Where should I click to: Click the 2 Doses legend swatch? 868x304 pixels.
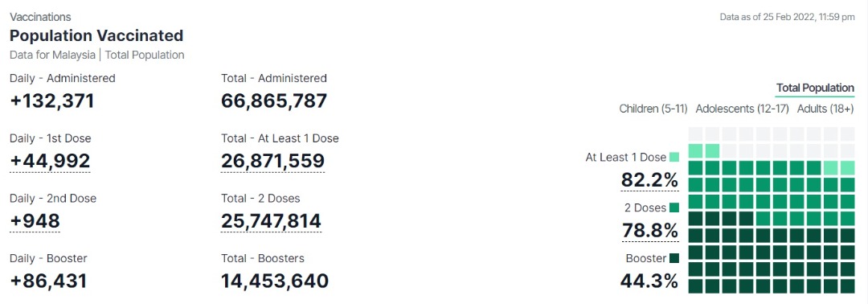tap(674, 207)
